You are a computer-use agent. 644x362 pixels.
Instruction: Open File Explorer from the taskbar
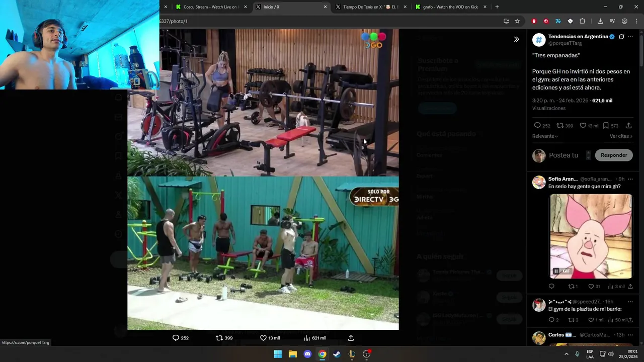click(x=292, y=354)
